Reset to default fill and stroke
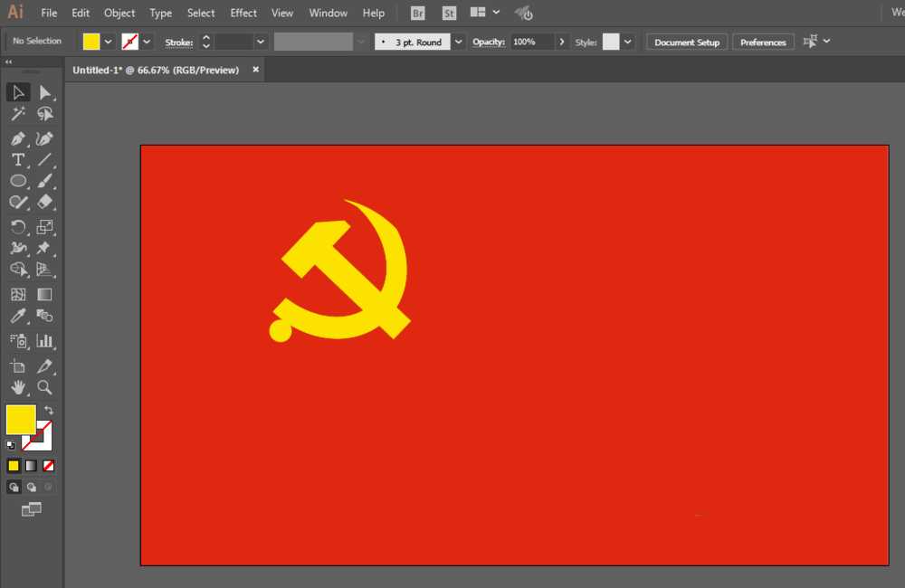Image resolution: width=905 pixels, height=588 pixels. point(11,444)
